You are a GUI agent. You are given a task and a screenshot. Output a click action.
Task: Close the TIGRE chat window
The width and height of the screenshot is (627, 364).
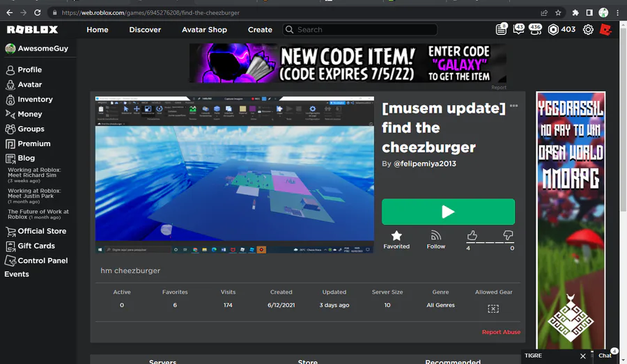point(583,356)
